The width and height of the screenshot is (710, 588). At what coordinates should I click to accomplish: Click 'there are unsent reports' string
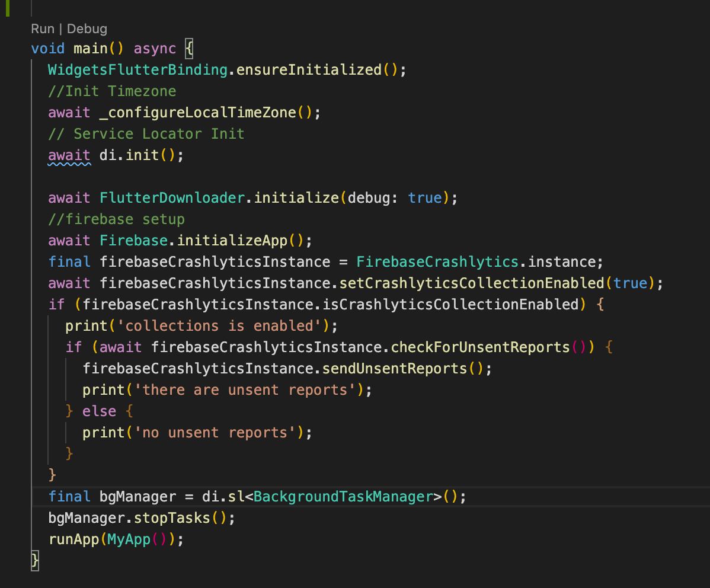pos(245,390)
